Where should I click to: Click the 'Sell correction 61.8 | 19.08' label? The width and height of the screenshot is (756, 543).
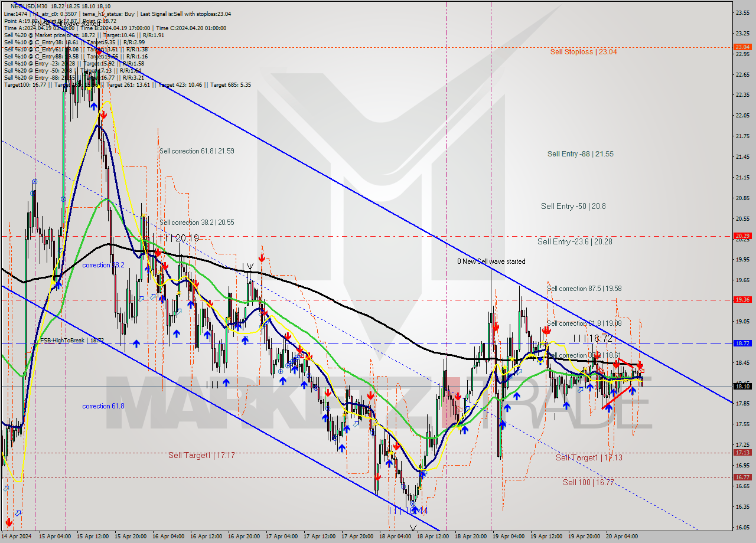point(584,323)
